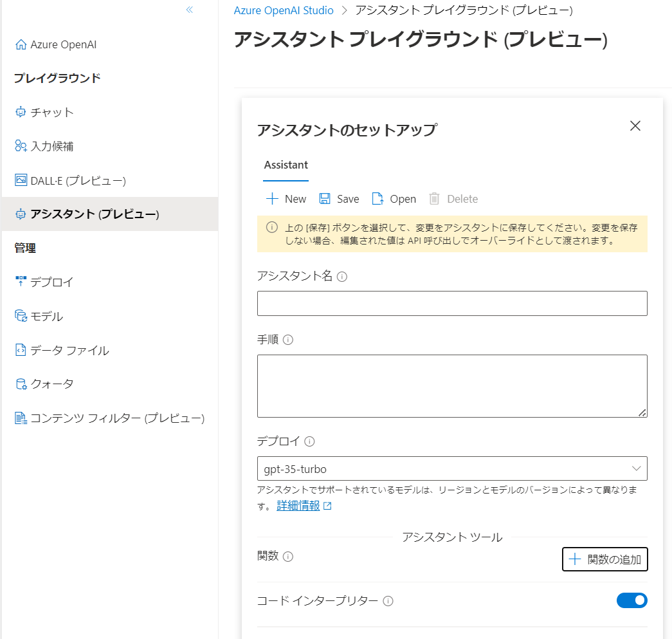The image size is (672, 639).
Task: Click the 管理 sidebar heading
Action: (25, 248)
